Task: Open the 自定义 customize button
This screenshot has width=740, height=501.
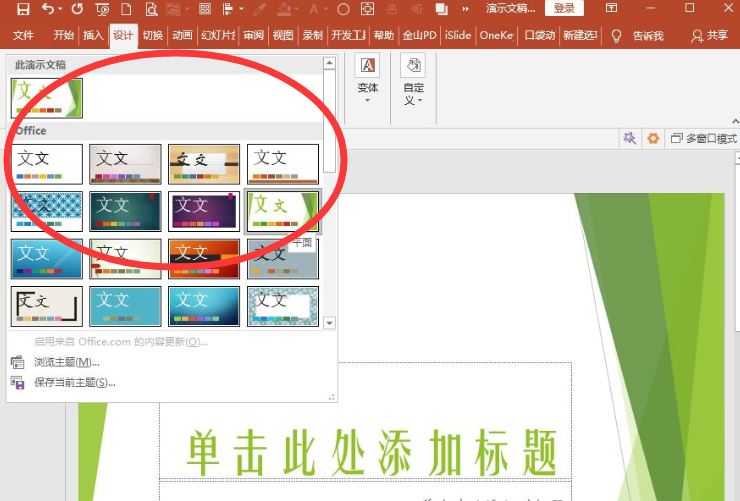Action: 413,80
